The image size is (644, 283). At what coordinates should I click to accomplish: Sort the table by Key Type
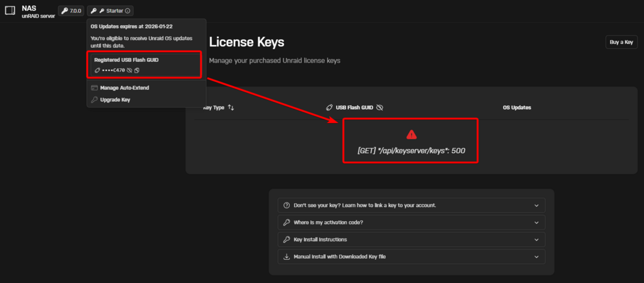click(231, 108)
